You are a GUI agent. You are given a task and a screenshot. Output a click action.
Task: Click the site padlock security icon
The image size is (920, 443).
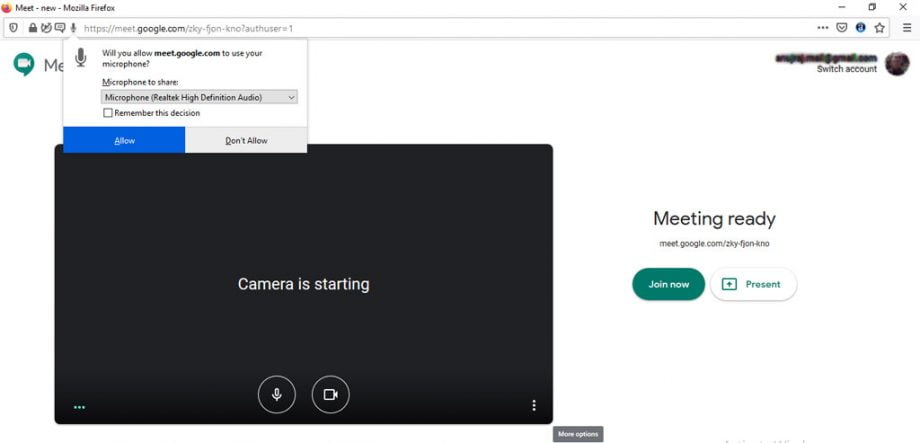[33, 28]
